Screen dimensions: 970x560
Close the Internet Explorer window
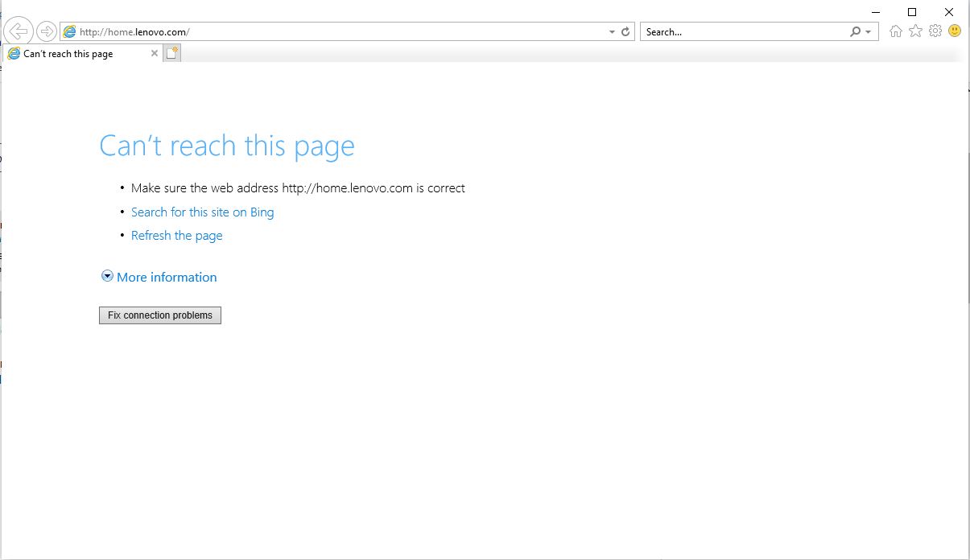point(949,12)
